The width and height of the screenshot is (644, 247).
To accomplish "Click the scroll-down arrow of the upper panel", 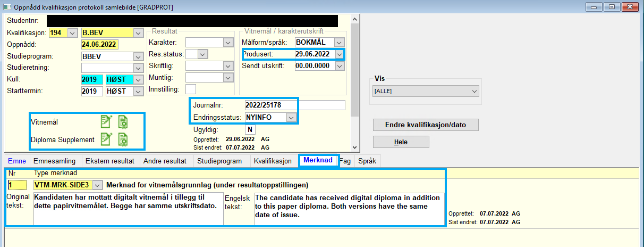I will [x=354, y=147].
